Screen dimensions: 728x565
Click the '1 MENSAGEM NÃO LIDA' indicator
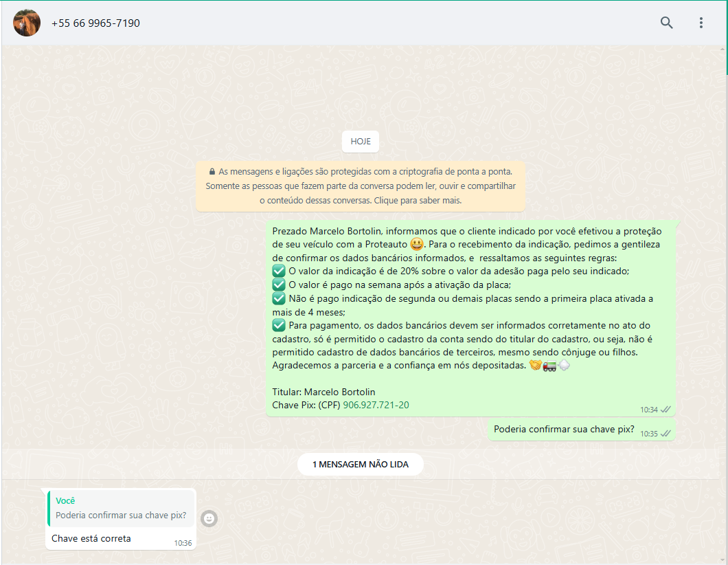pyautogui.click(x=361, y=465)
